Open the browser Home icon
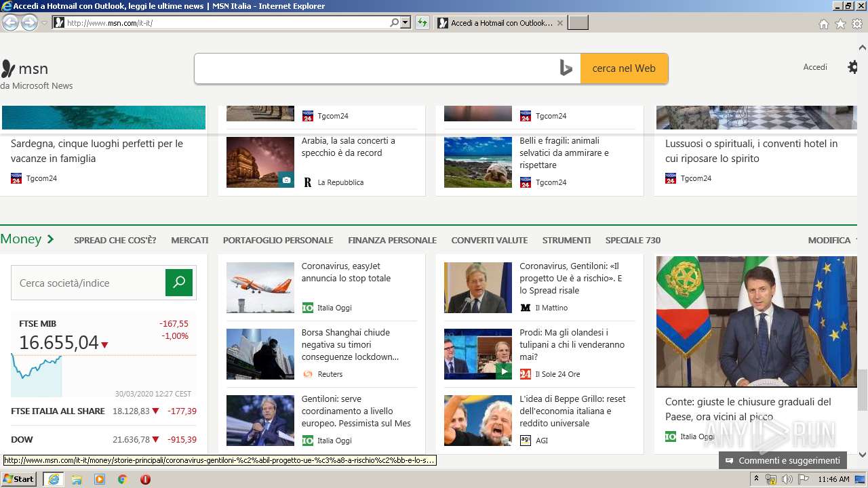This screenshot has width=868, height=488. pos(823,24)
